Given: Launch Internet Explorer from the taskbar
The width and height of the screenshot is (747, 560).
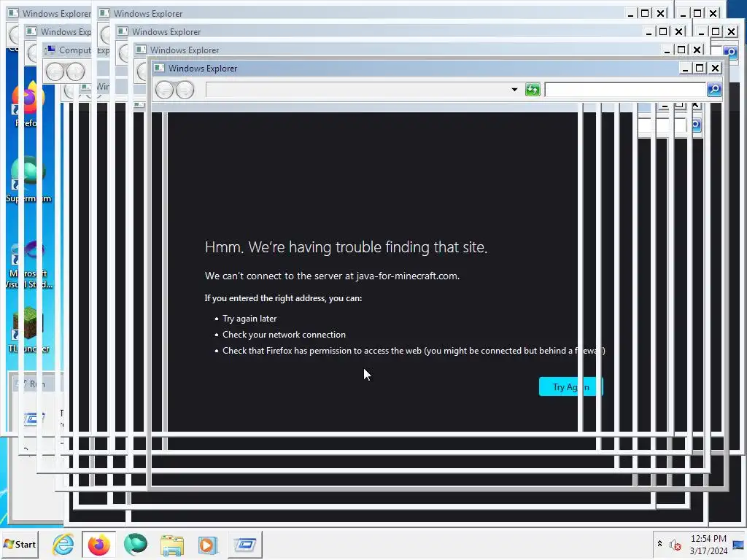Looking at the screenshot, I should (x=63, y=544).
